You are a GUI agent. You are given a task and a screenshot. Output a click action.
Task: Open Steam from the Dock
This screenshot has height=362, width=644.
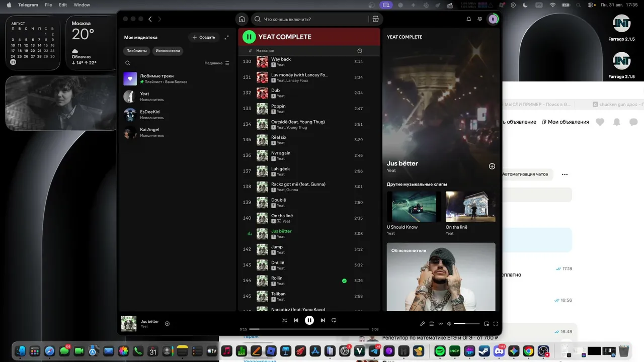(x=485, y=351)
